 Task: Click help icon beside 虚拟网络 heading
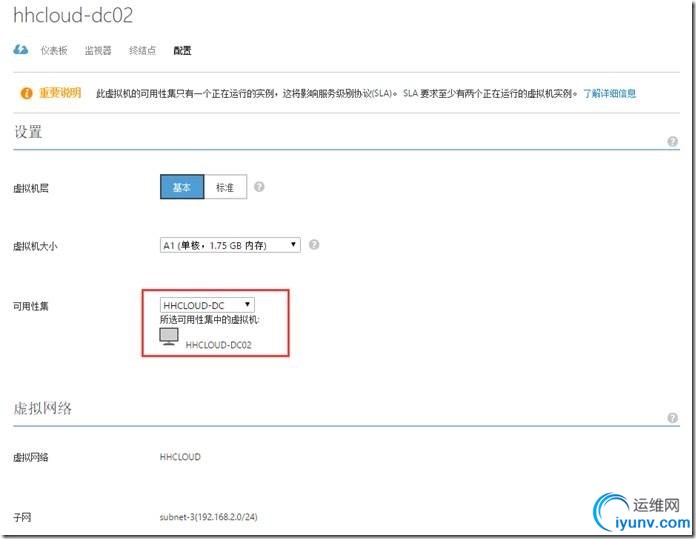point(672,418)
